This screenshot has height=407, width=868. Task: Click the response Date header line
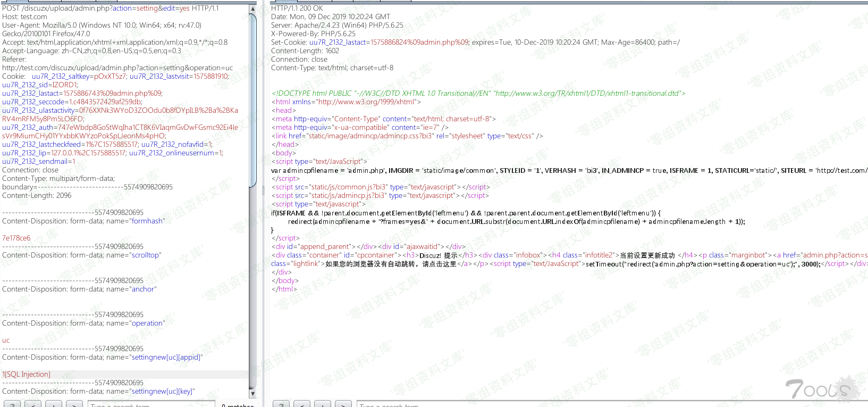(x=331, y=16)
